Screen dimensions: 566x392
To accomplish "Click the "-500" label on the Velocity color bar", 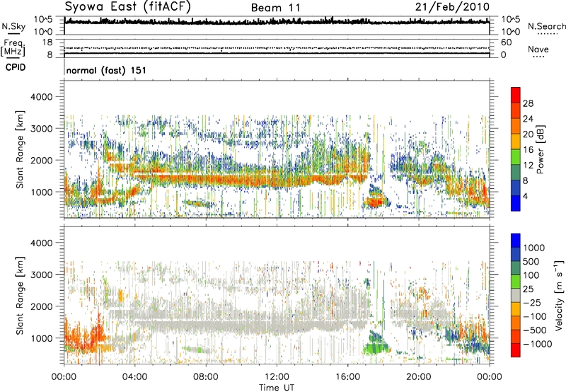I will click(x=534, y=330).
